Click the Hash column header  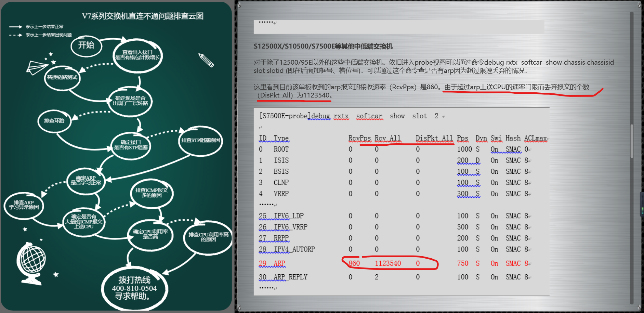coord(513,138)
